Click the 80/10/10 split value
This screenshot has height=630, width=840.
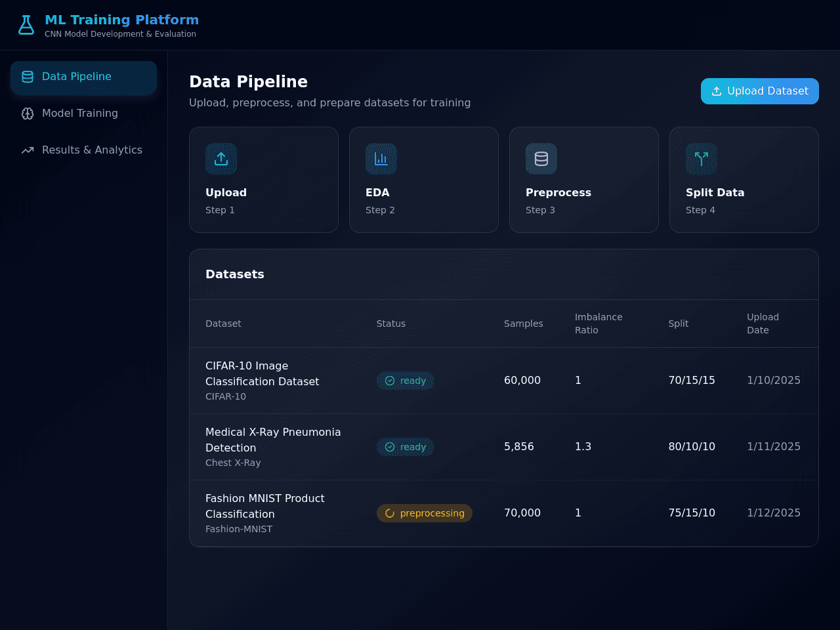tap(692, 447)
